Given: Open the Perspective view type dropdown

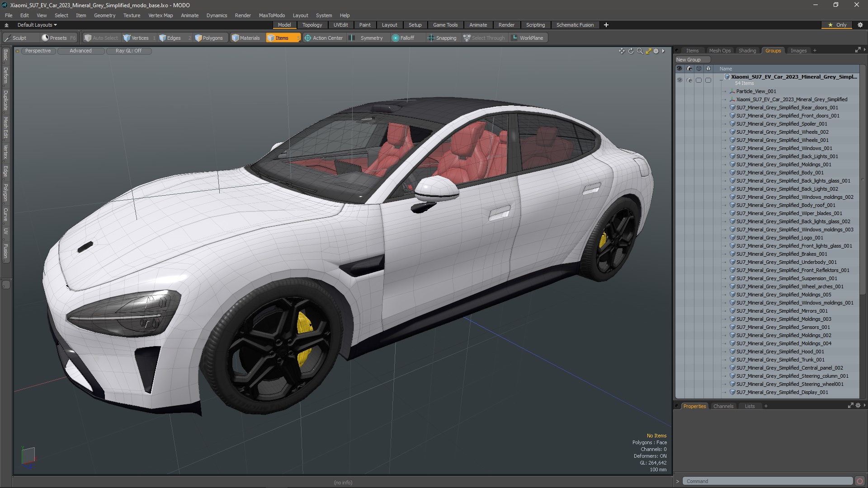Looking at the screenshot, I should 38,51.
